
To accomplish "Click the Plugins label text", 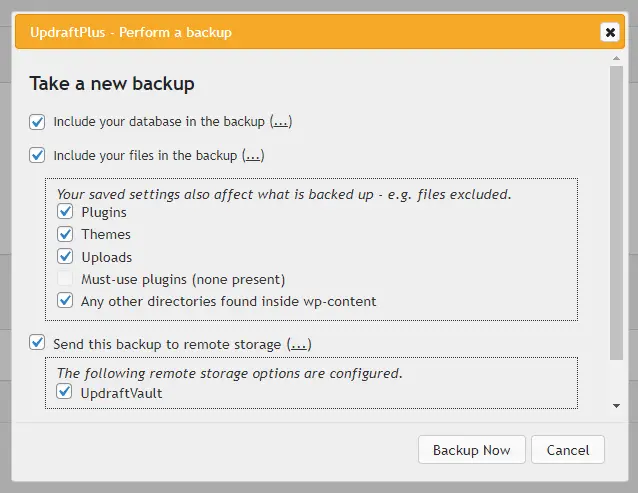I will point(104,212).
